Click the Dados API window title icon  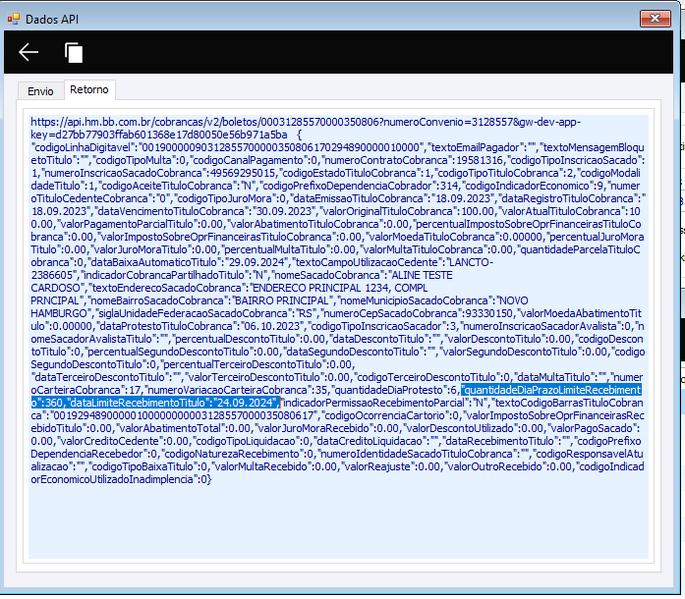pyautogui.click(x=14, y=19)
